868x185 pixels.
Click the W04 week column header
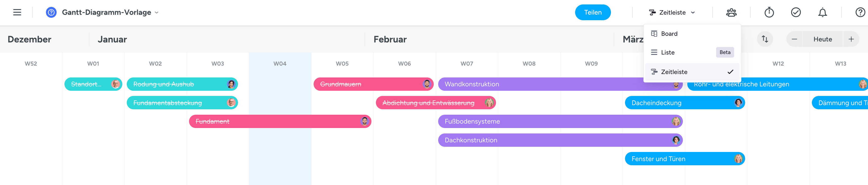coord(280,64)
